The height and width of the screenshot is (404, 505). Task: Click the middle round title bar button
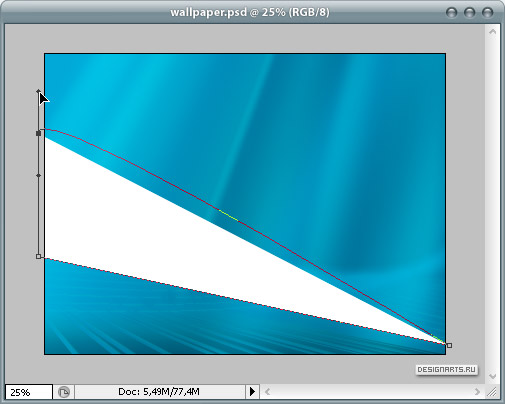[469, 13]
